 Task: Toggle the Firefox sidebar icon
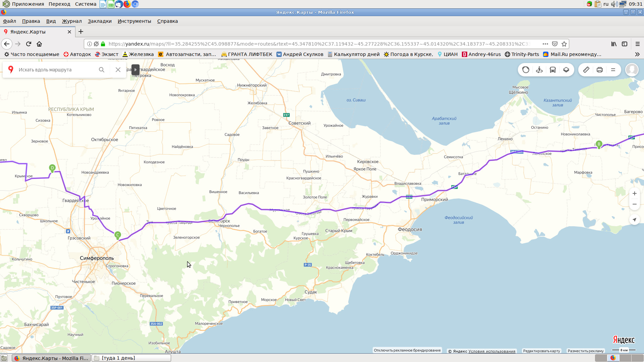click(x=625, y=44)
